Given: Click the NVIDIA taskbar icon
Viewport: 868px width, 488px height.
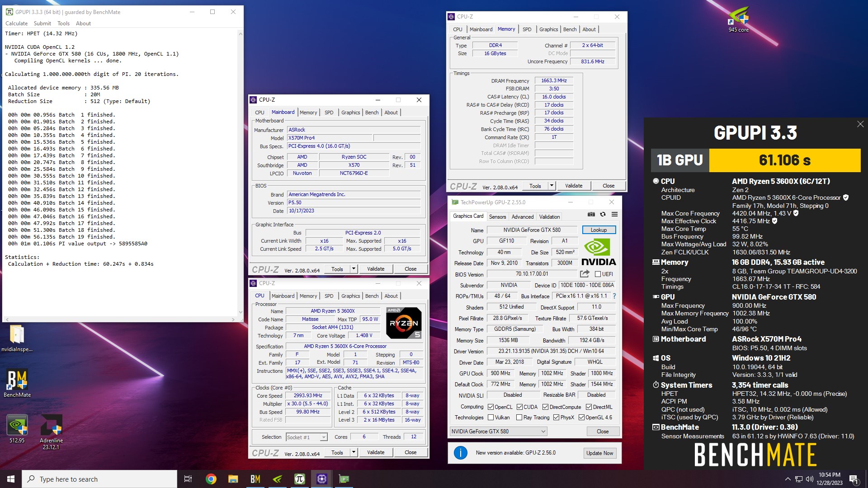Looking at the screenshot, I should (277, 479).
